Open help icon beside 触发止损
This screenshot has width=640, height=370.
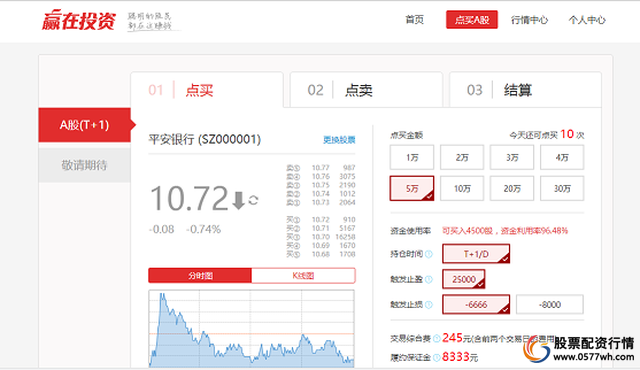click(429, 305)
